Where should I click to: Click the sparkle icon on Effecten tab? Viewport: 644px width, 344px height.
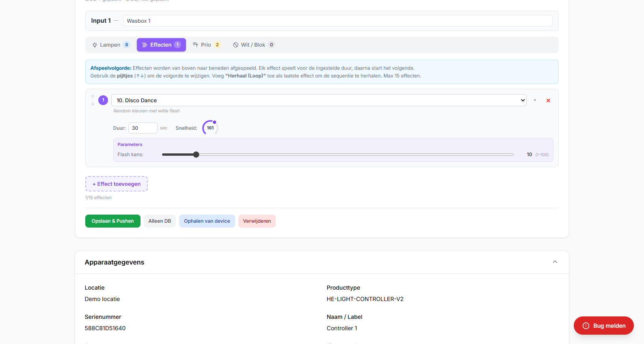[x=145, y=45]
